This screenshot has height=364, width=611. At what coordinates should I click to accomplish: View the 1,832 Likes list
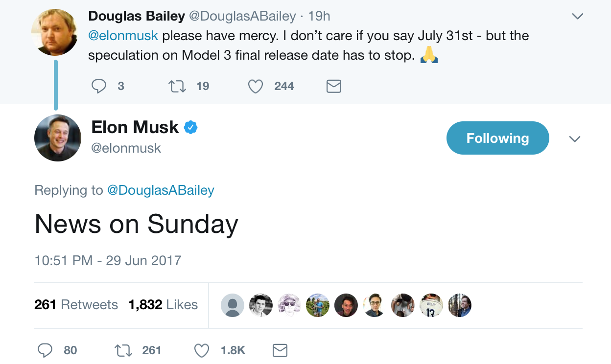163,305
